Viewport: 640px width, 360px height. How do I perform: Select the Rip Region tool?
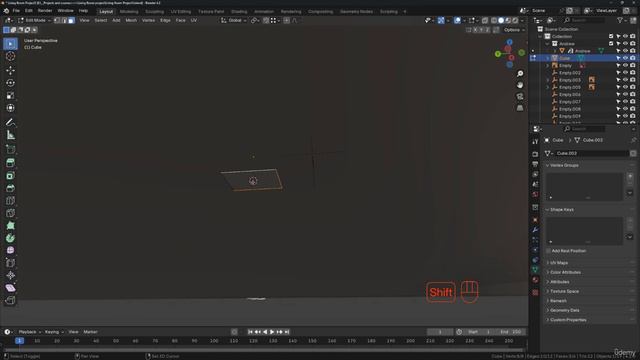click(x=10, y=300)
